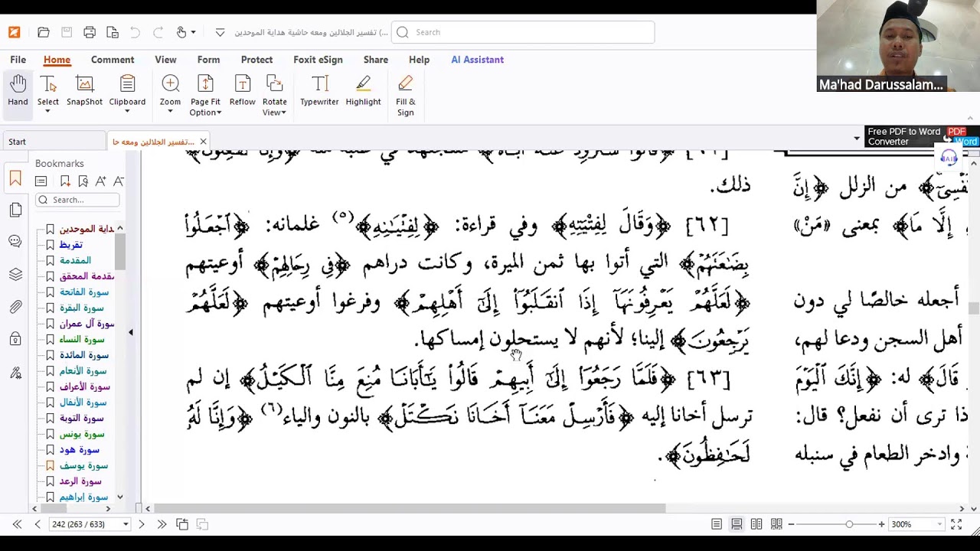Viewport: 980px width, 551px height.
Task: Click the Redo arrow icon
Action: 158,32
